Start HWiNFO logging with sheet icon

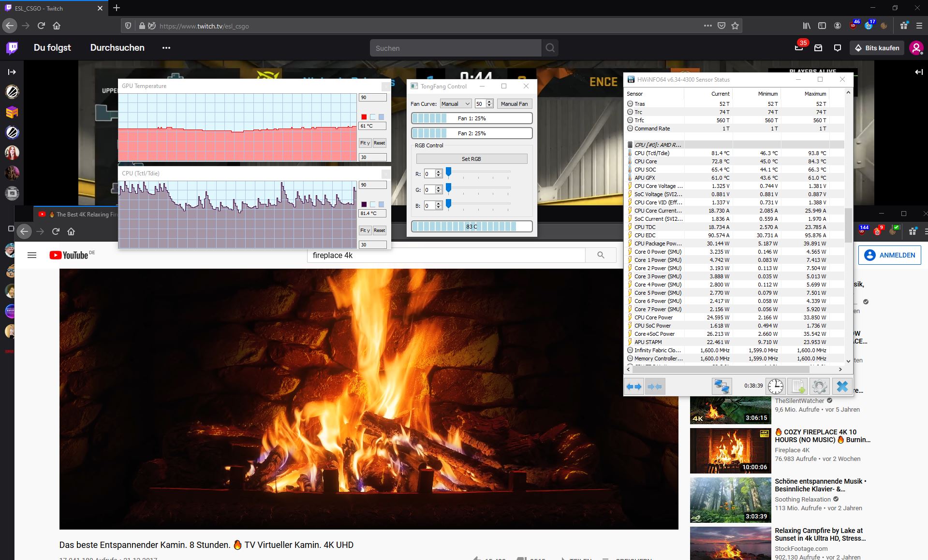[x=797, y=387]
